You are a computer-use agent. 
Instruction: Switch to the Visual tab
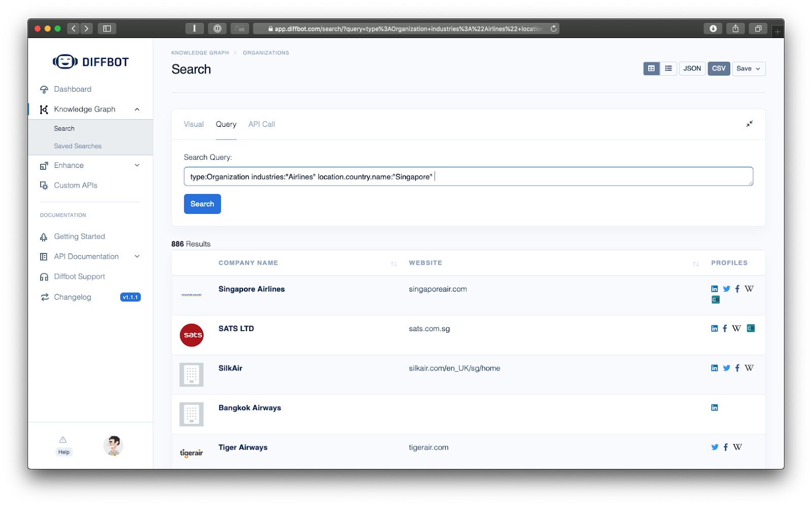click(x=193, y=124)
